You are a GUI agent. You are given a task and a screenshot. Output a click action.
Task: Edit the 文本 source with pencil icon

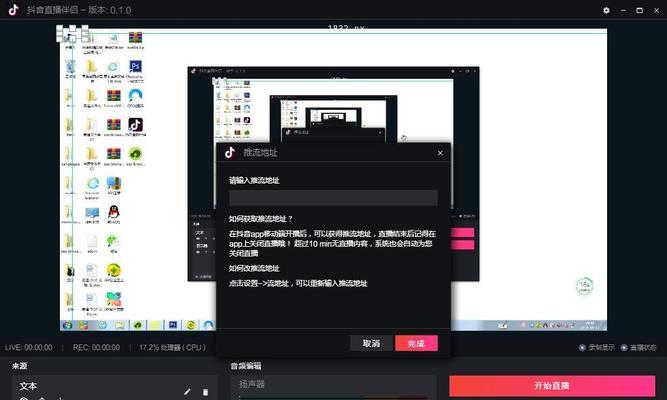click(x=188, y=392)
